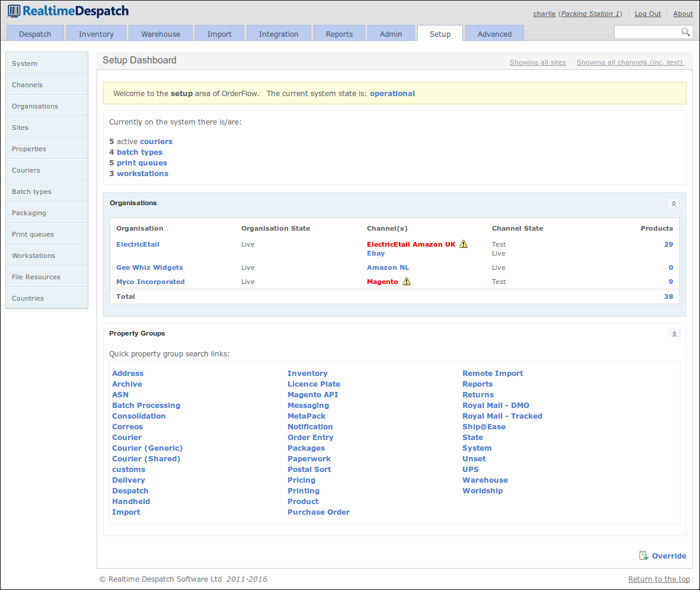This screenshot has height=590, width=700.
Task: Go to Packaging in the sidebar
Action: (x=47, y=213)
